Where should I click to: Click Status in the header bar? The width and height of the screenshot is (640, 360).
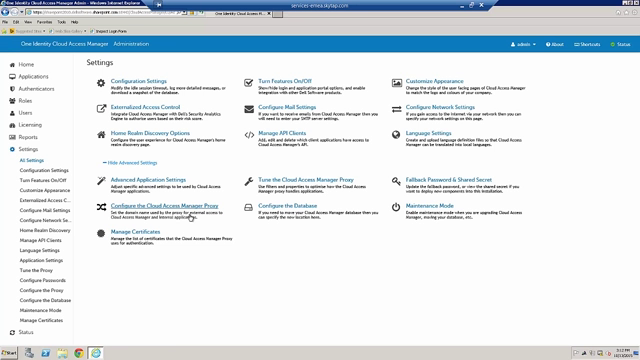click(x=620, y=44)
